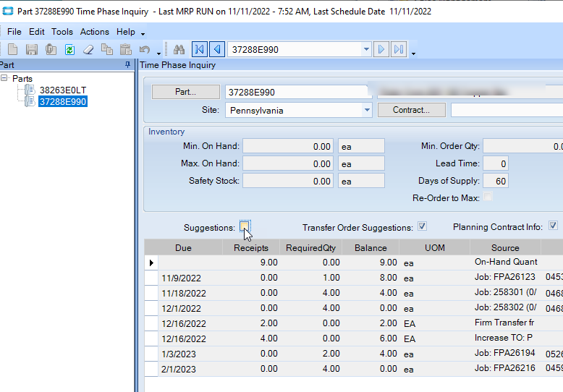Click the paperclip Attachments icon

coord(51,49)
